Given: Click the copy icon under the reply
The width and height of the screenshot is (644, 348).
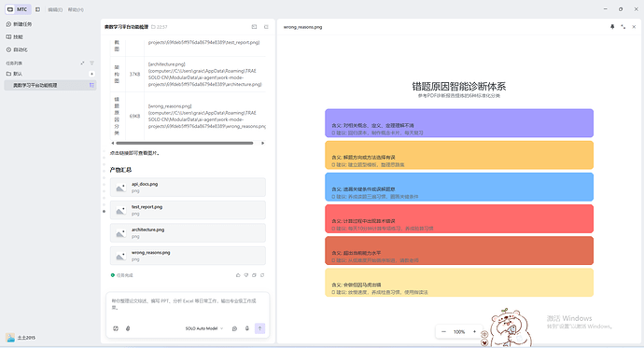Looking at the screenshot, I should [254, 275].
